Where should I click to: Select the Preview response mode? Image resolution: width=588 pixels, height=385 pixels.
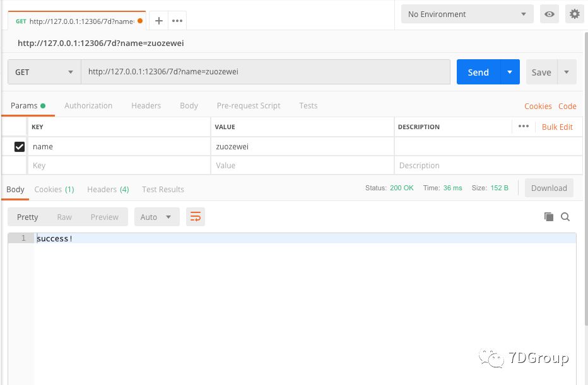[104, 217]
